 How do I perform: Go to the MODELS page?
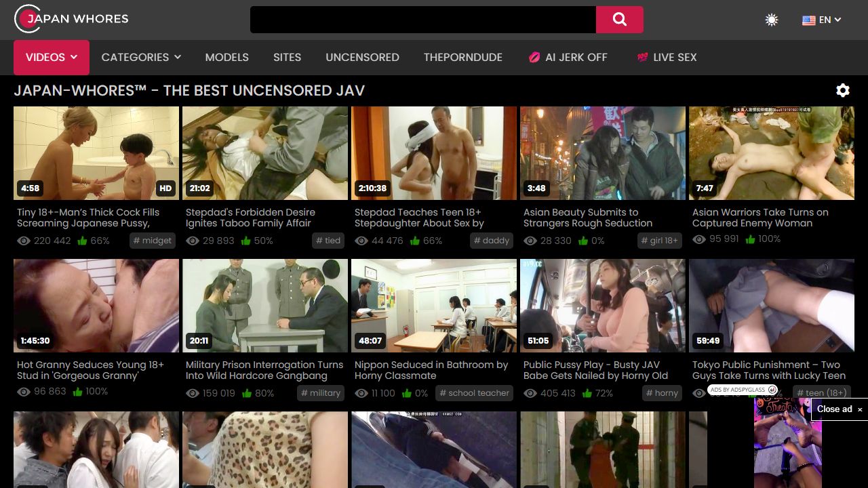click(x=226, y=57)
